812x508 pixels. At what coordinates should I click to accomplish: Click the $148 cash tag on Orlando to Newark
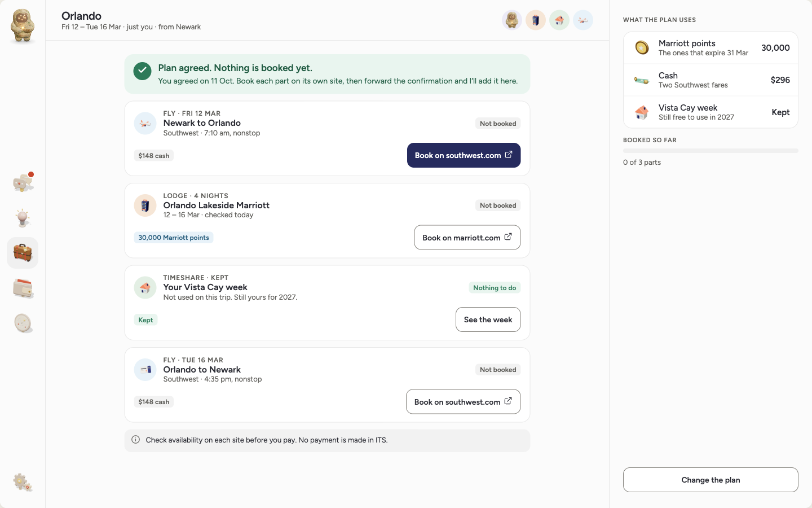(x=153, y=402)
